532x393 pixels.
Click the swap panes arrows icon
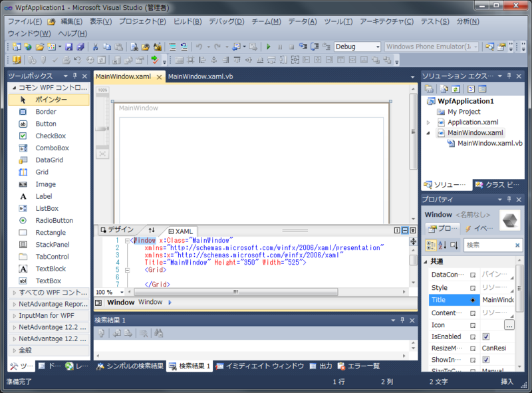pyautogui.click(x=152, y=230)
